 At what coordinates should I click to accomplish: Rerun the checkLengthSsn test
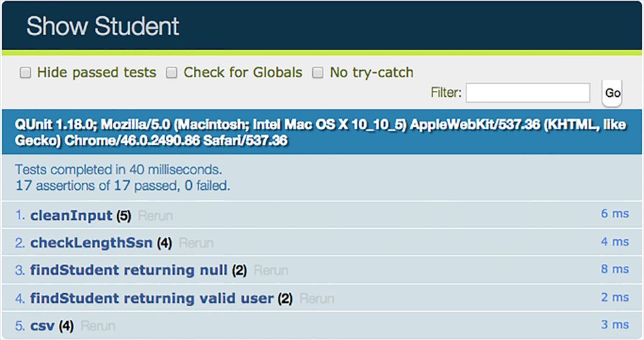point(196,243)
